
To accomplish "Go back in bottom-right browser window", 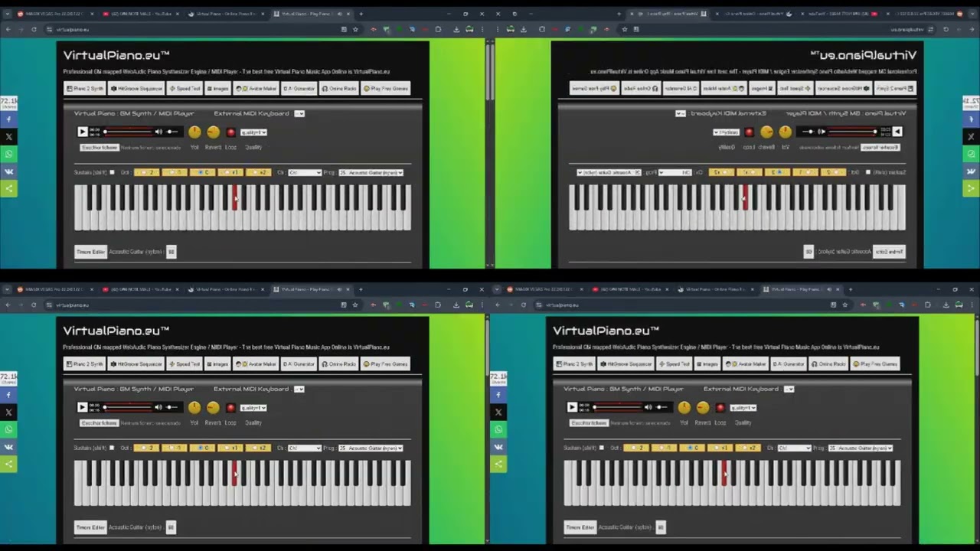I will click(x=496, y=305).
